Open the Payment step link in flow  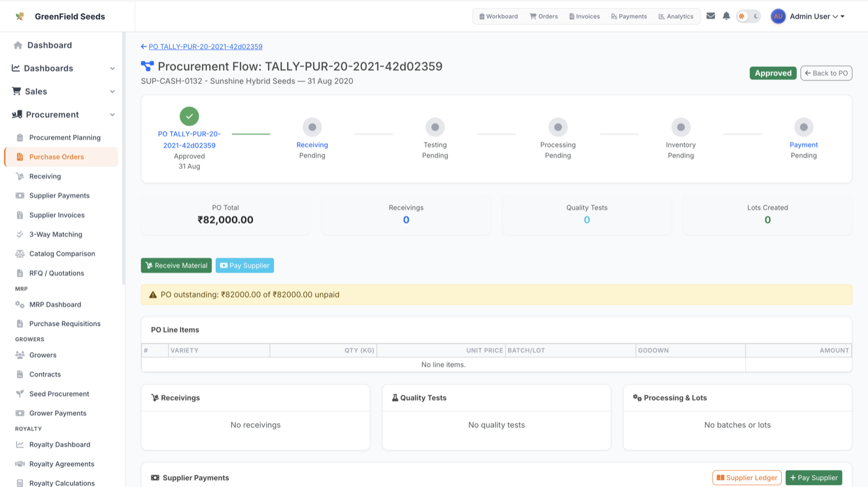pyautogui.click(x=804, y=145)
